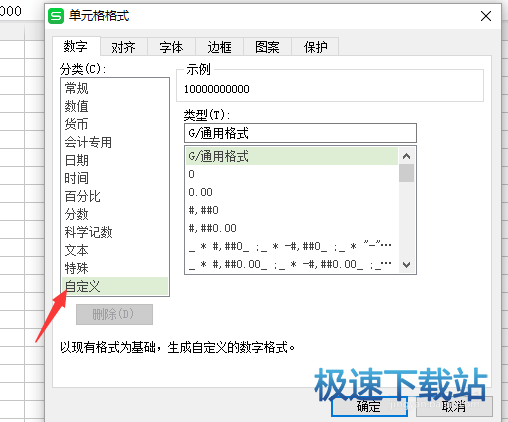Select G/通用格式 in the type list
The image size is (508, 422).
pyautogui.click(x=292, y=156)
